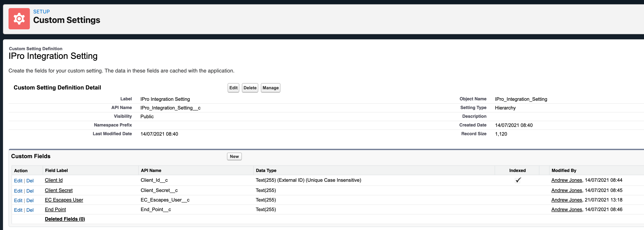This screenshot has height=230, width=644.
Task: Open Andrew Jones on Client Id row
Action: [x=566, y=180]
